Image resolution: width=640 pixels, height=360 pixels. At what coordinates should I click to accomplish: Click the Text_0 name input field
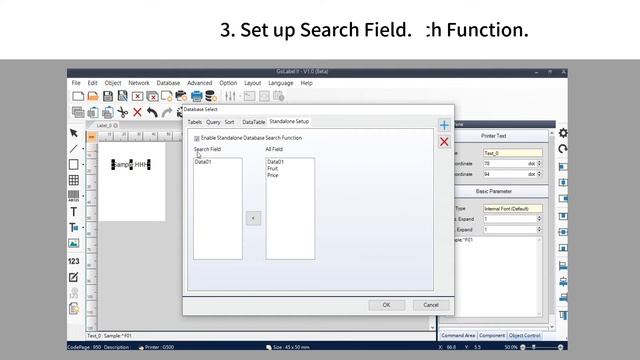click(513, 153)
